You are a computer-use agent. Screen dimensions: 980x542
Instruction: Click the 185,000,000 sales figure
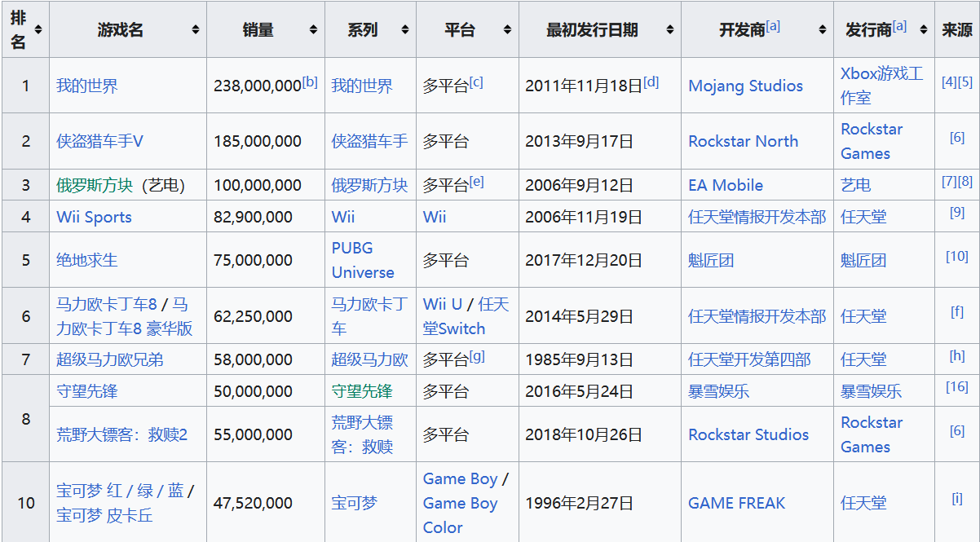coord(258,141)
